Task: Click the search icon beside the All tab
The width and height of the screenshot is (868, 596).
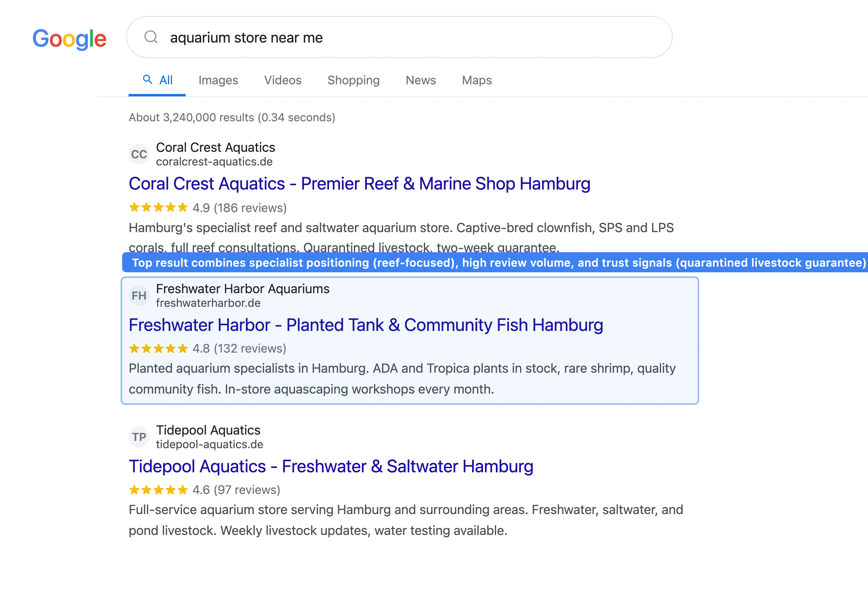Action: pyautogui.click(x=147, y=80)
